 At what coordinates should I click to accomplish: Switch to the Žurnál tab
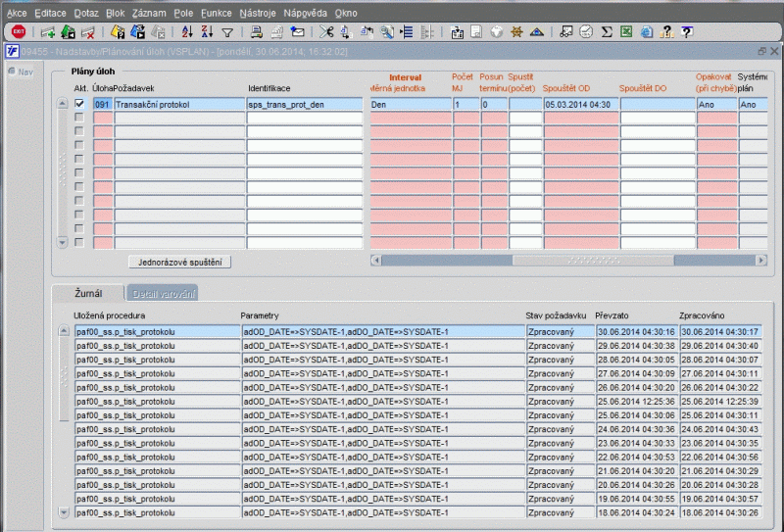88,293
